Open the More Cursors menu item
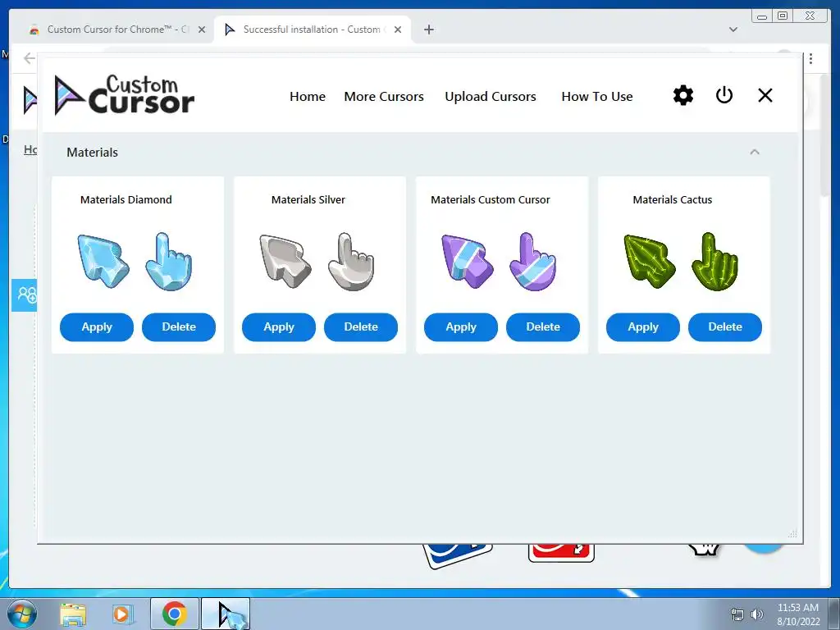Viewport: 840px width, 630px height. [x=384, y=97]
